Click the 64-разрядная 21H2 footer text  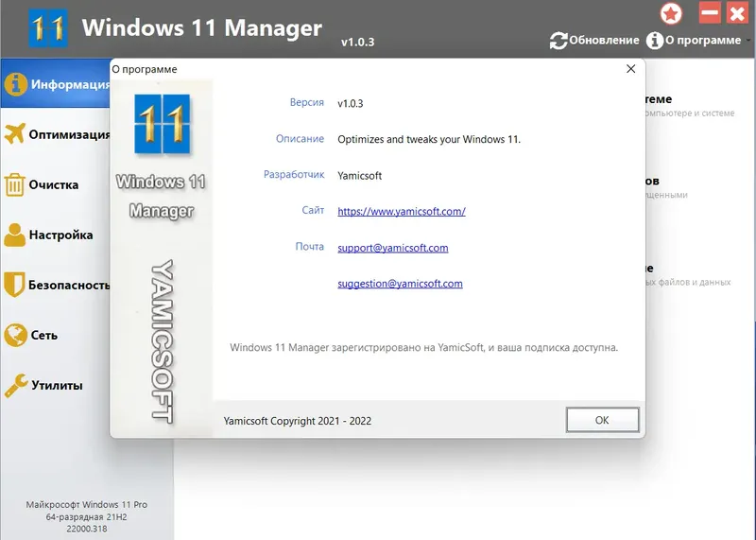(86, 517)
